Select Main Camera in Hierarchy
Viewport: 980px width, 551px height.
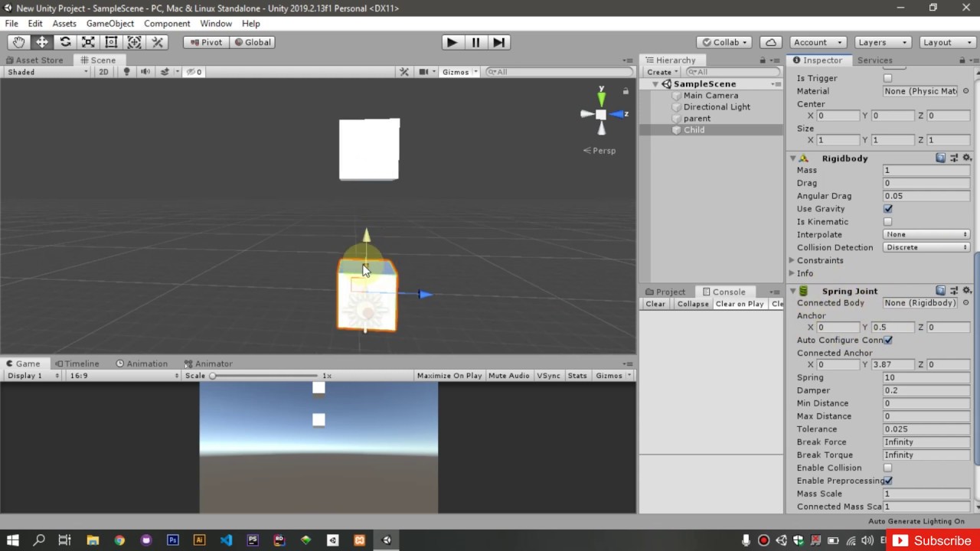coord(710,96)
